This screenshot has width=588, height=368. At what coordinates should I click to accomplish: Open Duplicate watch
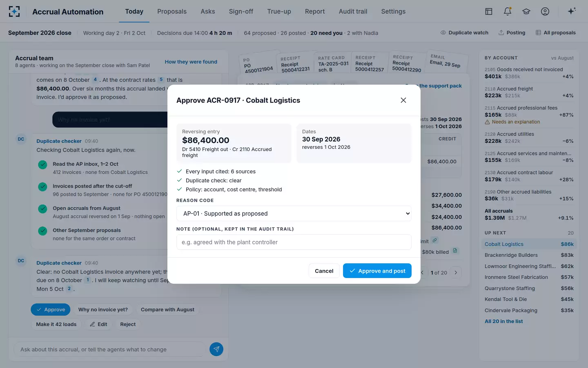pos(464,33)
